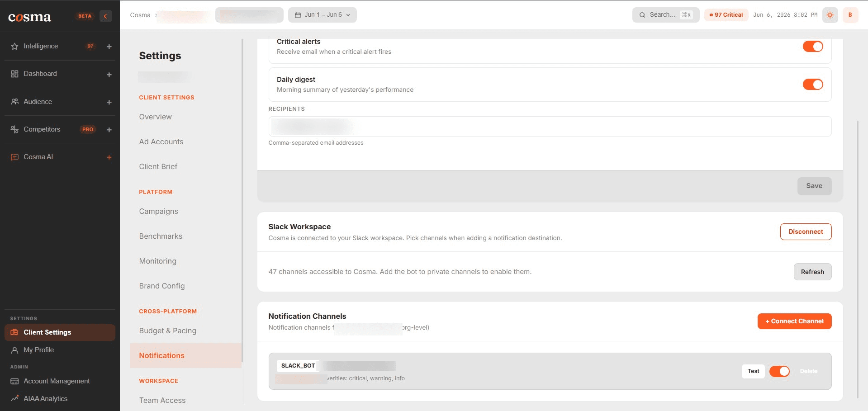Open the blurred client selector dropdown
Image resolution: width=868 pixels, height=411 pixels.
click(x=249, y=15)
